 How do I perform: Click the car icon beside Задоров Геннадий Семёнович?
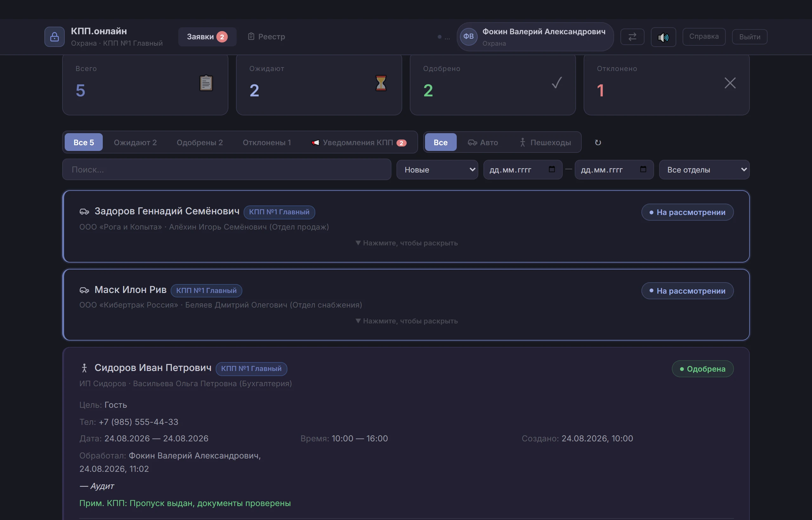[x=84, y=212]
